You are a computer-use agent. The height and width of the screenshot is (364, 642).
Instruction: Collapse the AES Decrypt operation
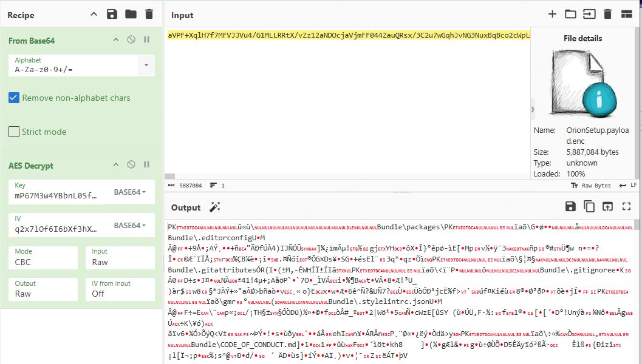(116, 165)
